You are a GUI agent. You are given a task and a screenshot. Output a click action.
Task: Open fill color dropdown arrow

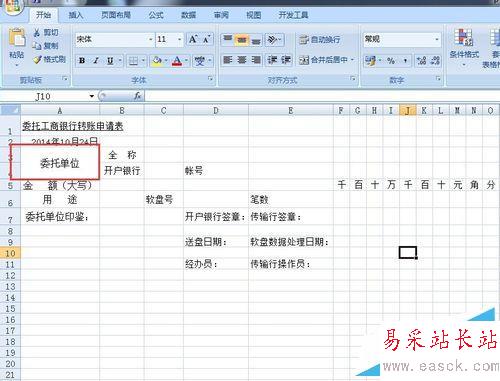click(x=166, y=61)
